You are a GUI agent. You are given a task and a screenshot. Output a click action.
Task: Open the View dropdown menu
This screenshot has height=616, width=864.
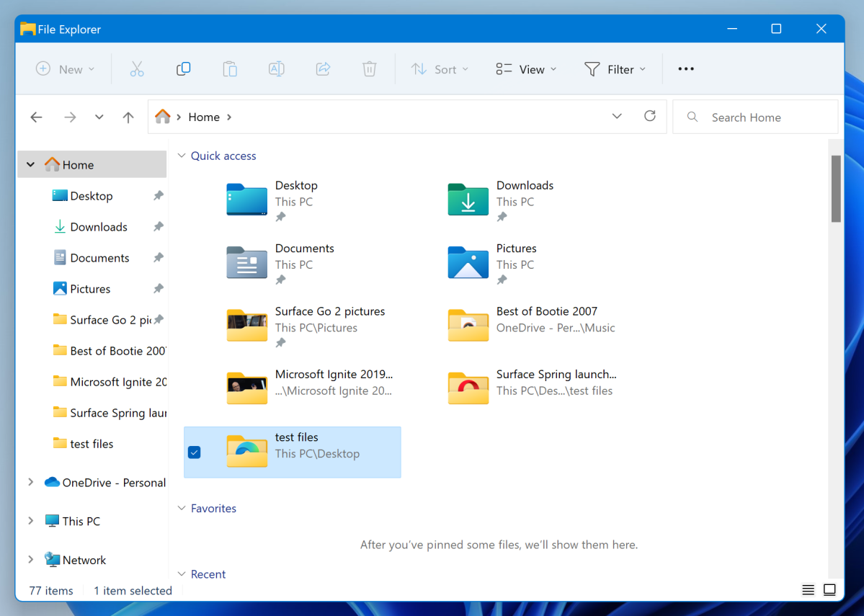pyautogui.click(x=526, y=69)
